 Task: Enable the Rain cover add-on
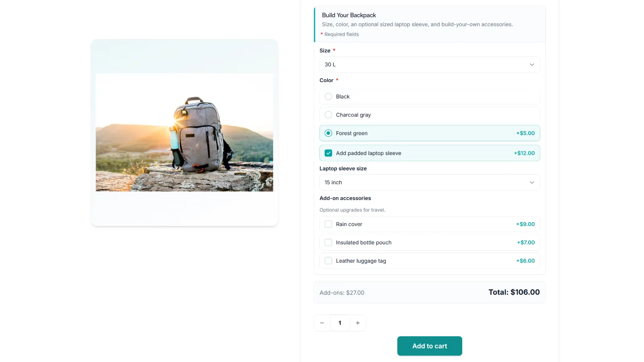tap(328, 224)
